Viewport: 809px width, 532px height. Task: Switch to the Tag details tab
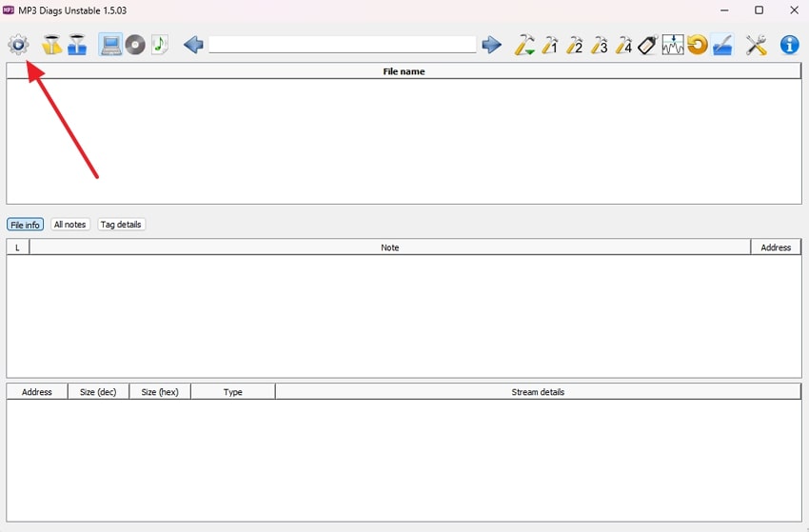pos(121,225)
